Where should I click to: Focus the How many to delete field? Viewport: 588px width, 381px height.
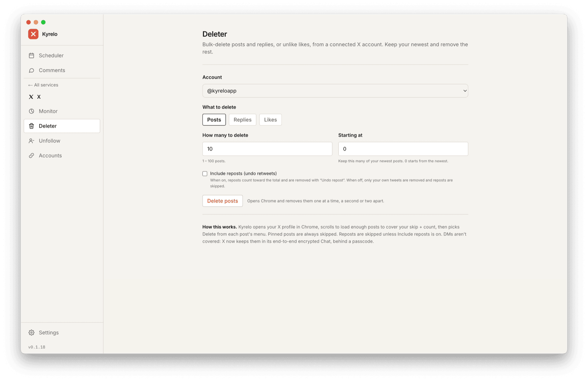pos(267,149)
